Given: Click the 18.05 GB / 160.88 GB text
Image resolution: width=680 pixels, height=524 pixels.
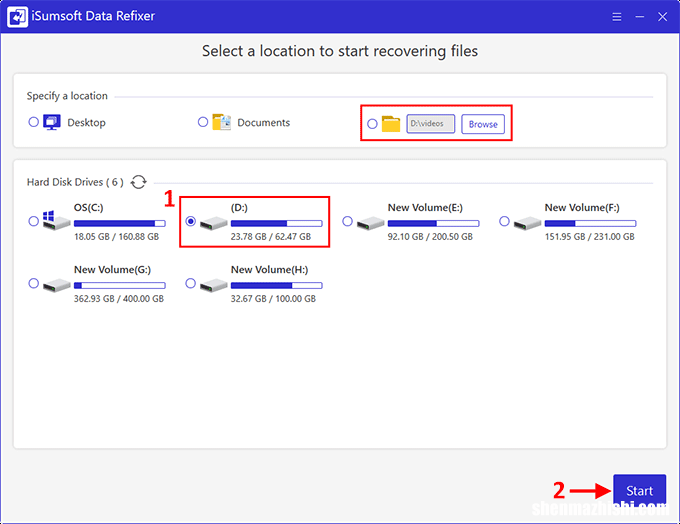Looking at the screenshot, I should click(117, 237).
